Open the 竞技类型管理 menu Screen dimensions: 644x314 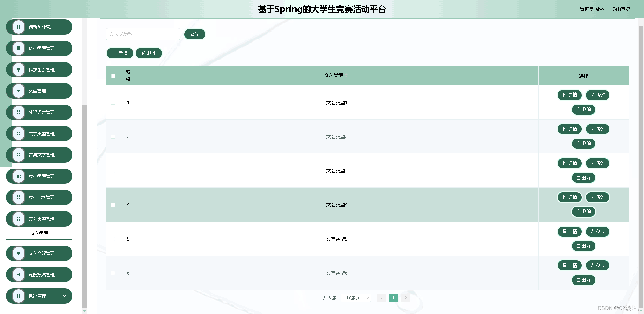(39, 176)
